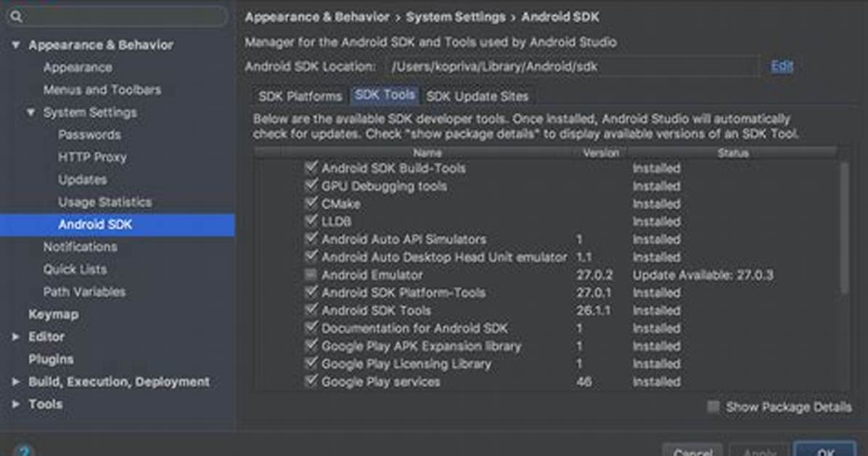
Task: Click the Apply button
Action: coord(759,450)
